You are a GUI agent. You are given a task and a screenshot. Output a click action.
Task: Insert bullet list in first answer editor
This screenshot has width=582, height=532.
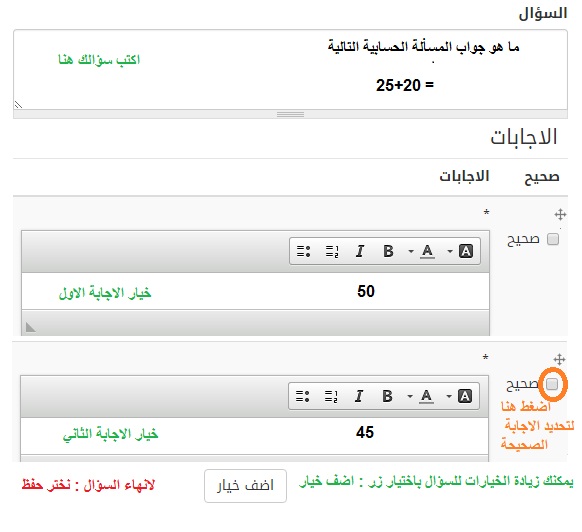(303, 251)
